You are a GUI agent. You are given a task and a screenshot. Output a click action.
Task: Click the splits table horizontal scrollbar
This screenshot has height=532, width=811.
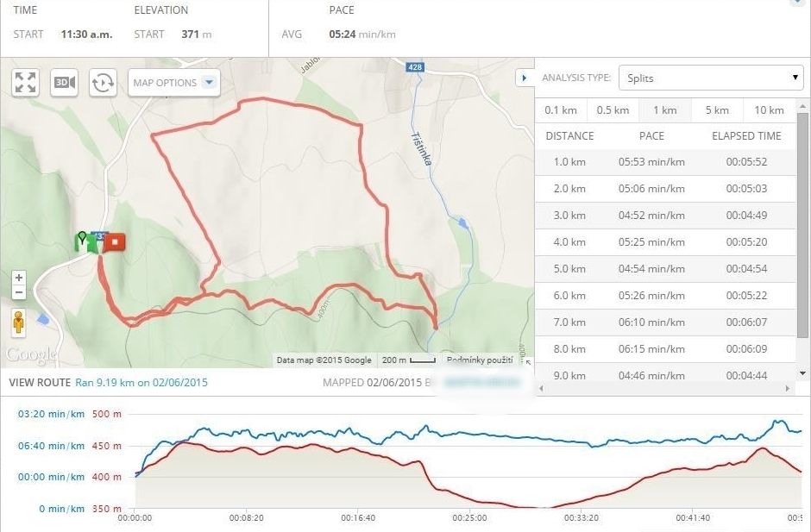(664, 389)
